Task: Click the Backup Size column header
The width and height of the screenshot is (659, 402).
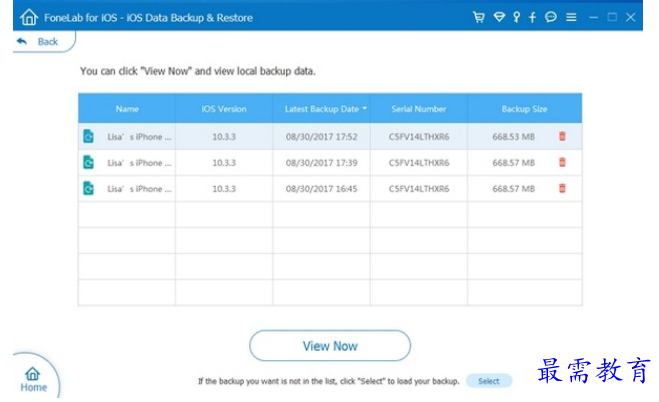Action: tap(525, 109)
